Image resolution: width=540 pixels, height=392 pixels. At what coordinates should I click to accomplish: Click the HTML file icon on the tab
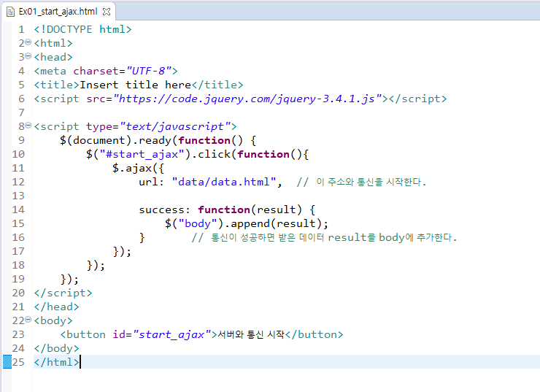pos(10,12)
